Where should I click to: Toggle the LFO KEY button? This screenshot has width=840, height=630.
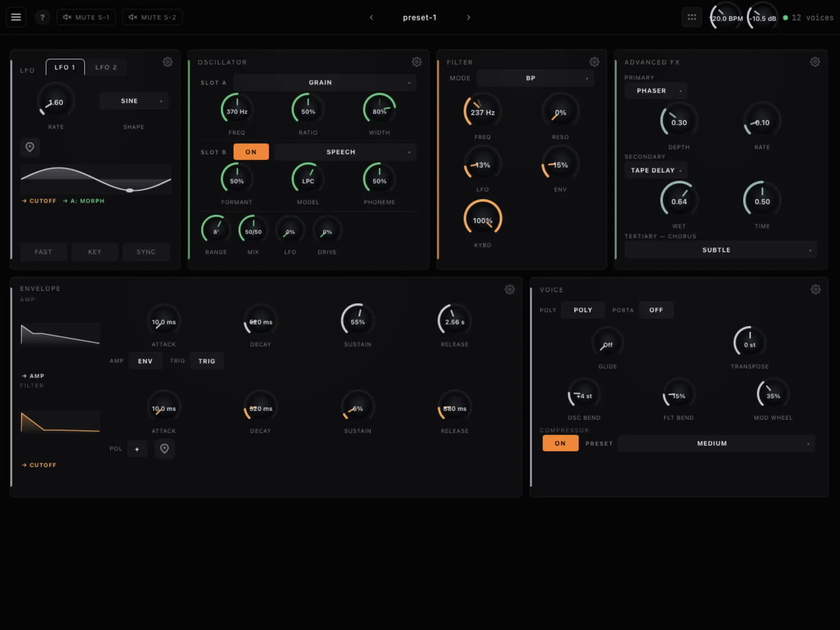pos(95,252)
